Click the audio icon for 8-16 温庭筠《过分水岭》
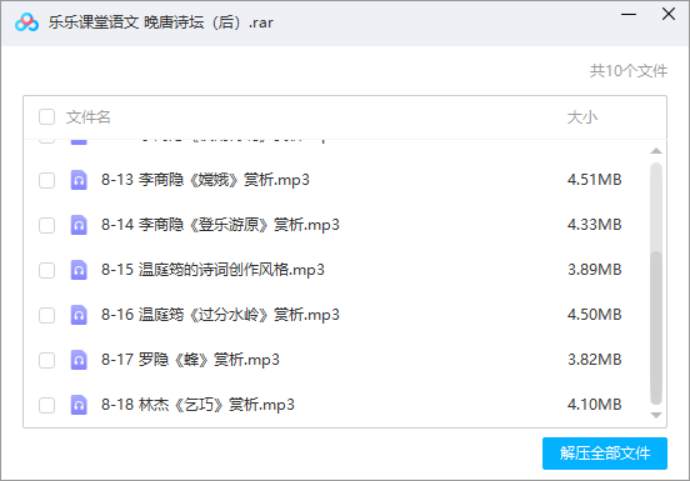Screen dimensions: 690x481 pos(79,315)
